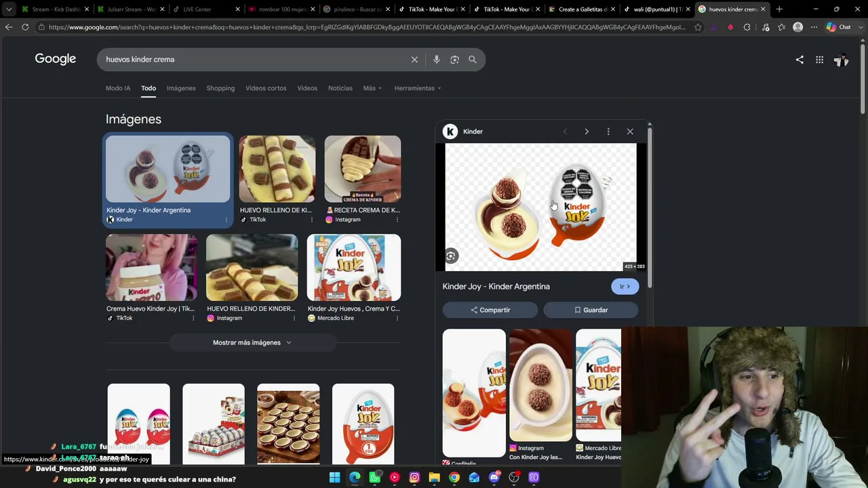Open the Windows Start menu
Screen dimensions: 868x488
[x=334, y=478]
